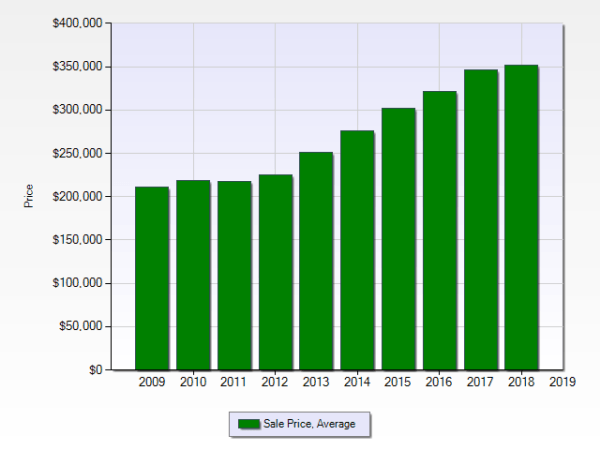Click the 2017 x-axis label
This screenshot has width=600, height=450.
tap(480, 382)
